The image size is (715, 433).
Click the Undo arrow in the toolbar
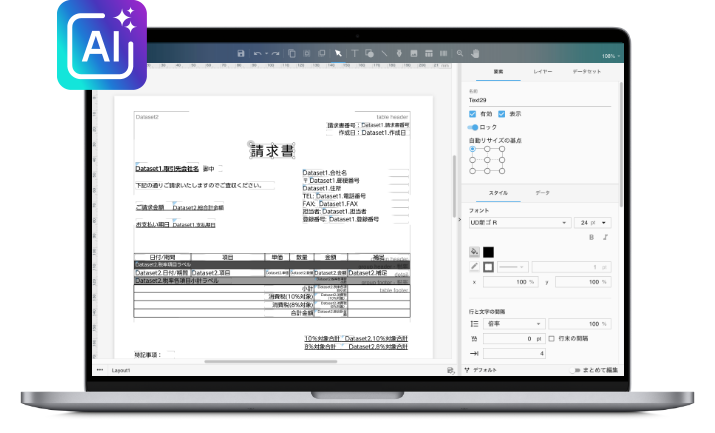(257, 53)
